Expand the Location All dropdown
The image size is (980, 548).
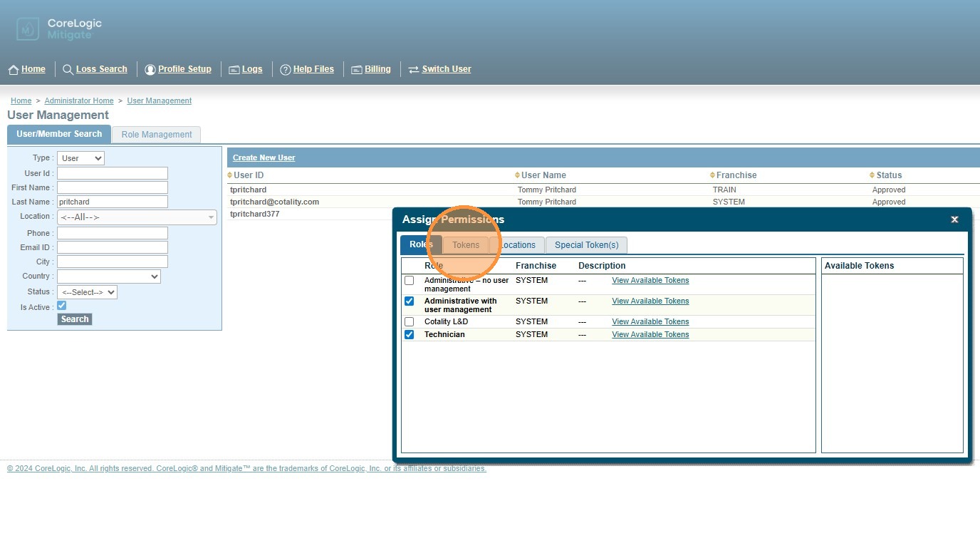(x=137, y=217)
